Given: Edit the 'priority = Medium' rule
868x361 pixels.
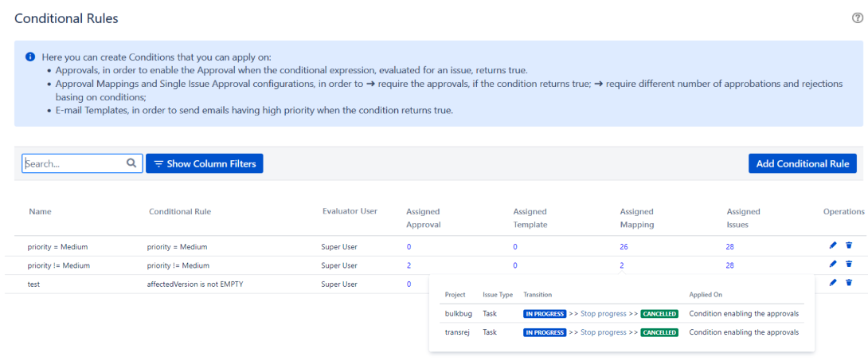Looking at the screenshot, I should pos(833,246).
